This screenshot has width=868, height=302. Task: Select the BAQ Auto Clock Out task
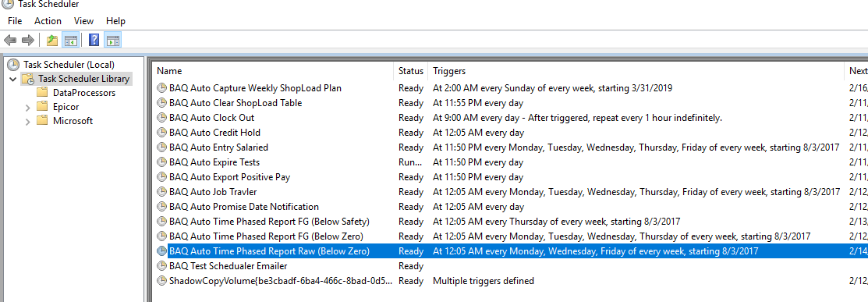tap(211, 118)
